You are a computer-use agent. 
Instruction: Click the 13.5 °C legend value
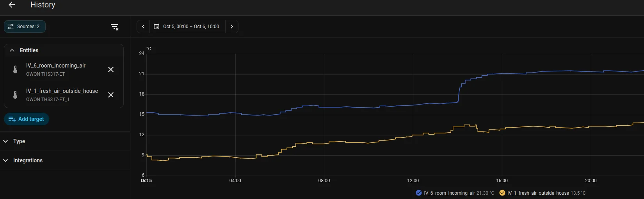coord(578,193)
